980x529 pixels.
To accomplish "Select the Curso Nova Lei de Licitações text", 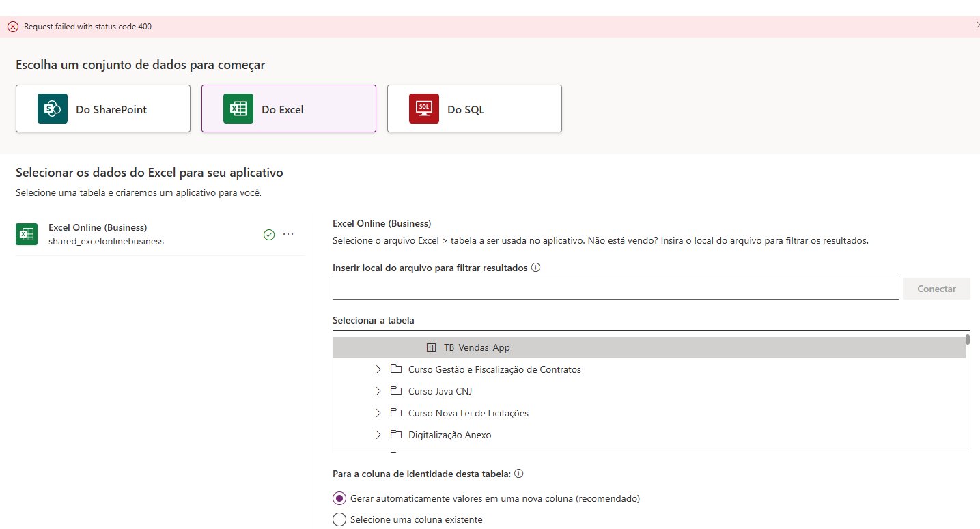I will [468, 413].
